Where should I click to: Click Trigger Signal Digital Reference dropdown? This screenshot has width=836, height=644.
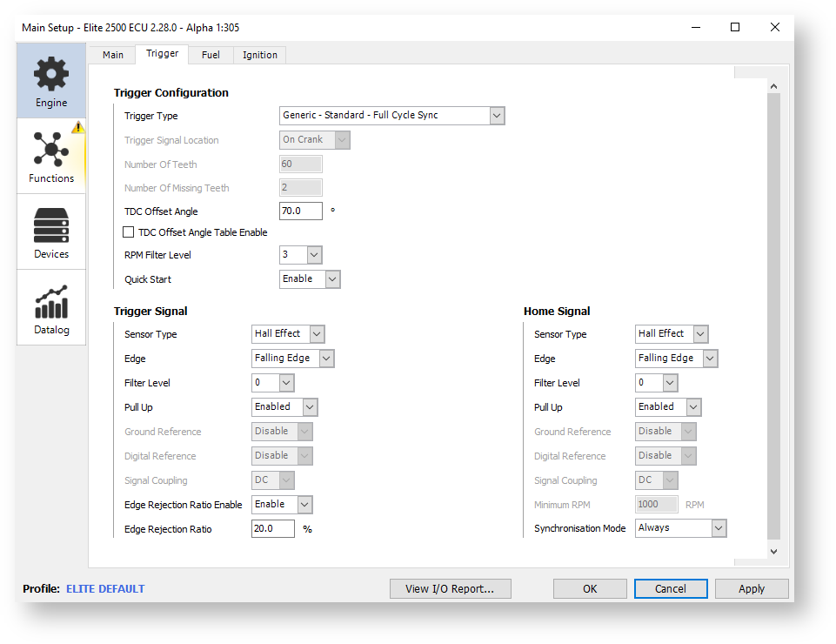pos(282,456)
